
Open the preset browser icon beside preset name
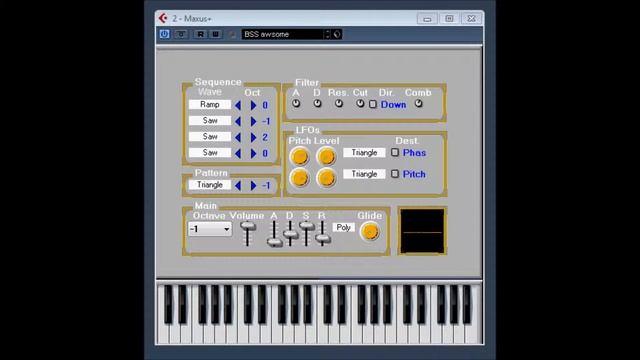pos(337,34)
